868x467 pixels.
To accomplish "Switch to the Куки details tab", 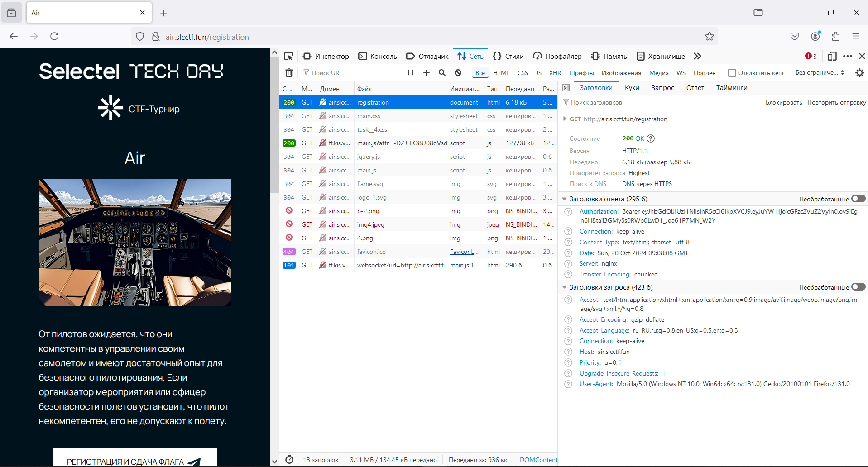I will point(632,88).
